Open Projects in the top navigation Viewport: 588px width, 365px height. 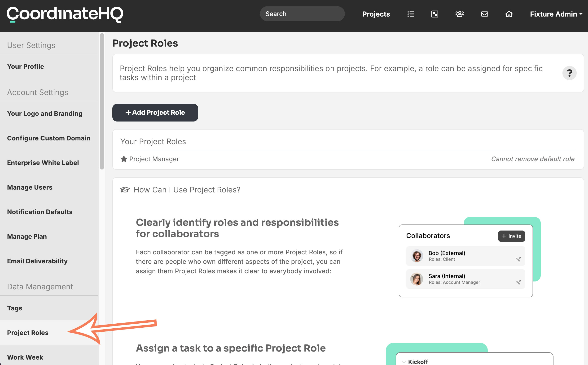pos(376,14)
